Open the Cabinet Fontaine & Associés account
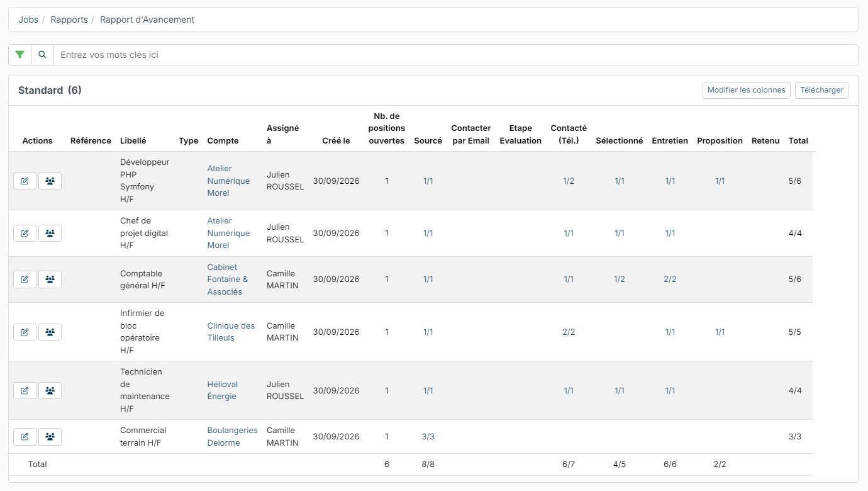868x491 pixels. click(228, 279)
